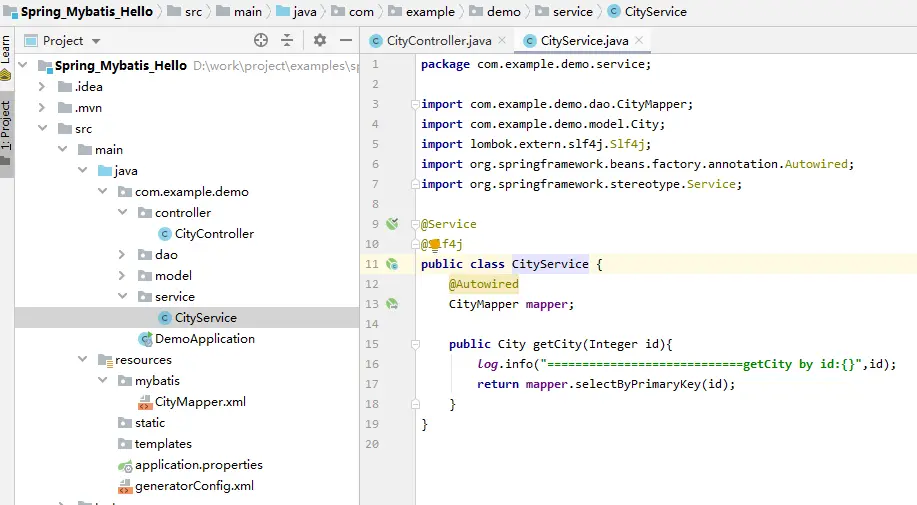The width and height of the screenshot is (917, 505).
Task: Open the Project view dropdown arrow
Action: (x=96, y=41)
